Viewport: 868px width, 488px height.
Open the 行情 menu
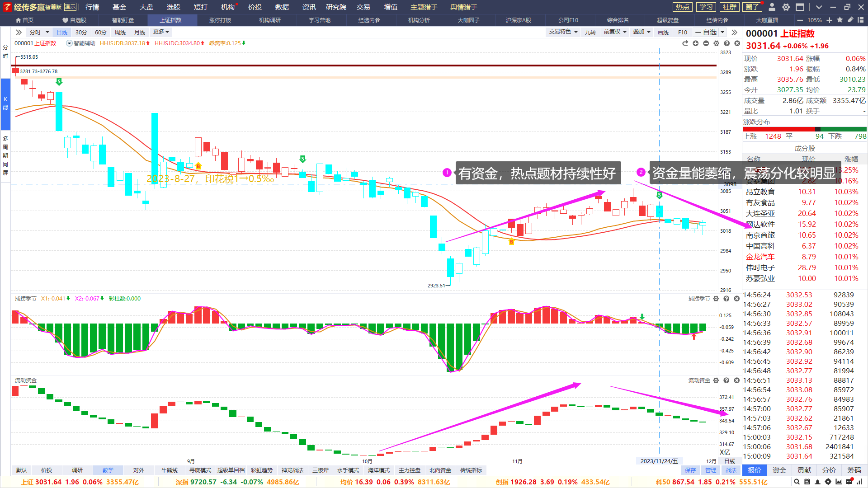pos(92,7)
